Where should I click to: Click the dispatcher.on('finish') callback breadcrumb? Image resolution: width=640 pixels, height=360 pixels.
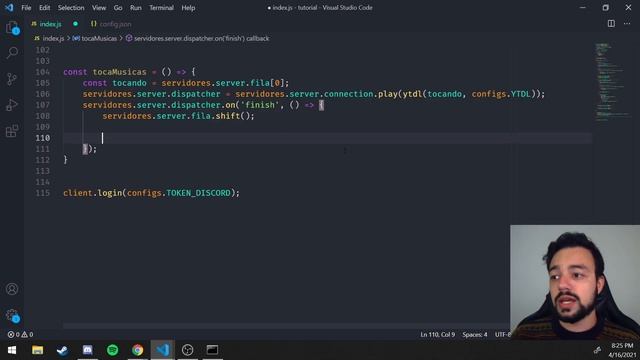198,38
